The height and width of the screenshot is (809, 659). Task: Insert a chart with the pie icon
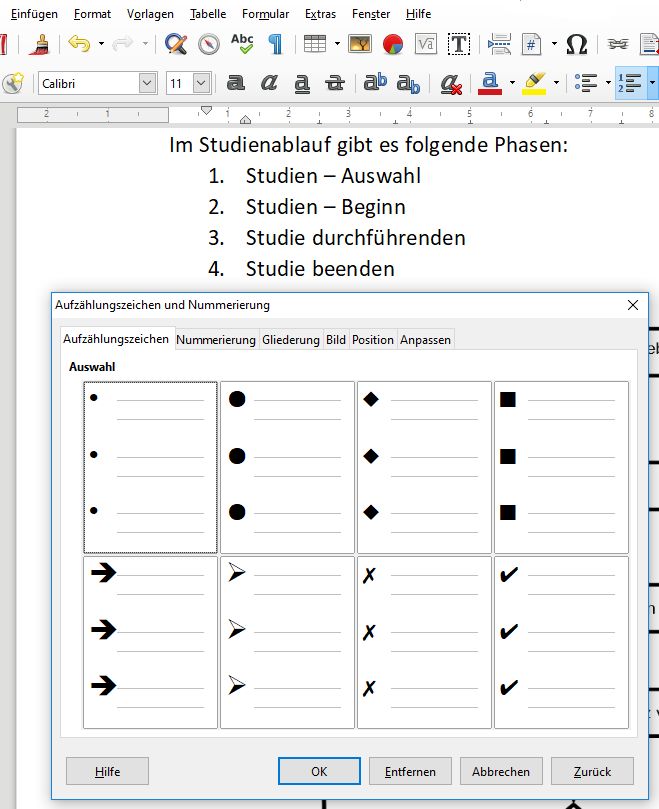pos(393,44)
